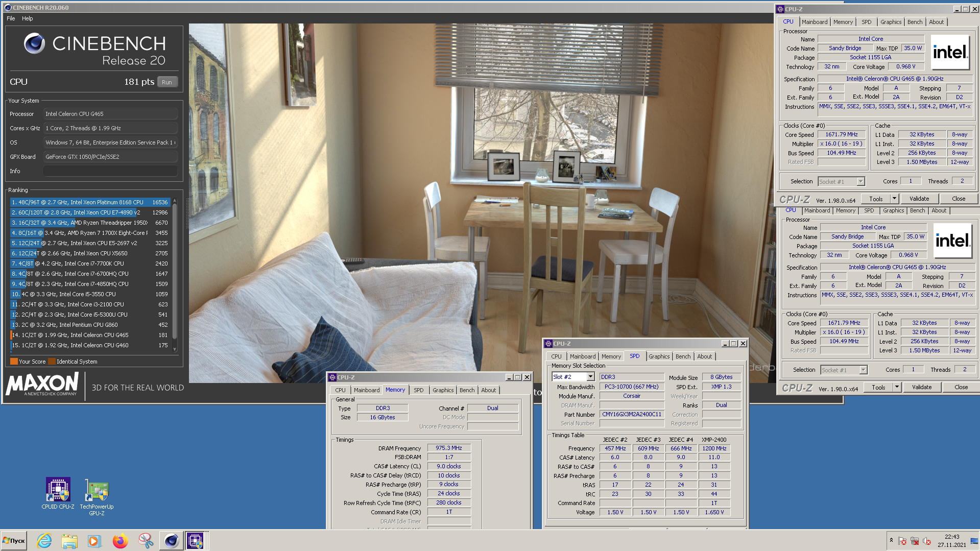Screen dimensions: 980x551
Task: Expand Tools dropdown arrow in lower-right CPU-Z
Action: click(x=897, y=387)
